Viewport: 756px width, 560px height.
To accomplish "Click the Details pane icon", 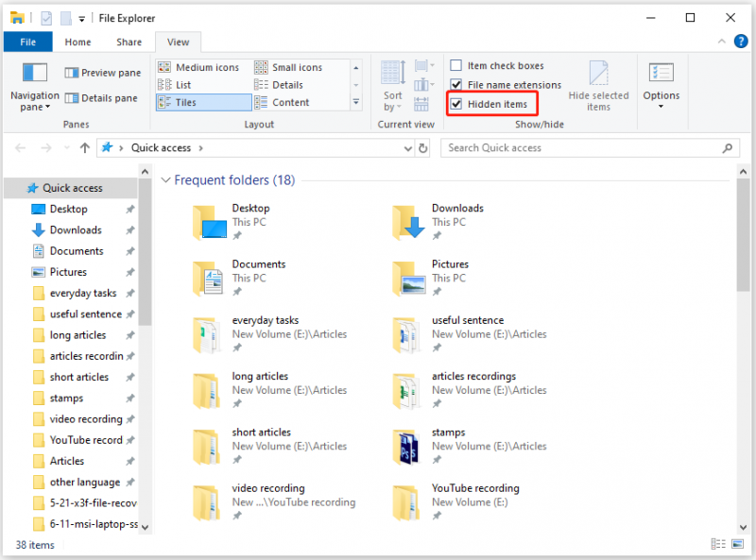I will point(72,98).
